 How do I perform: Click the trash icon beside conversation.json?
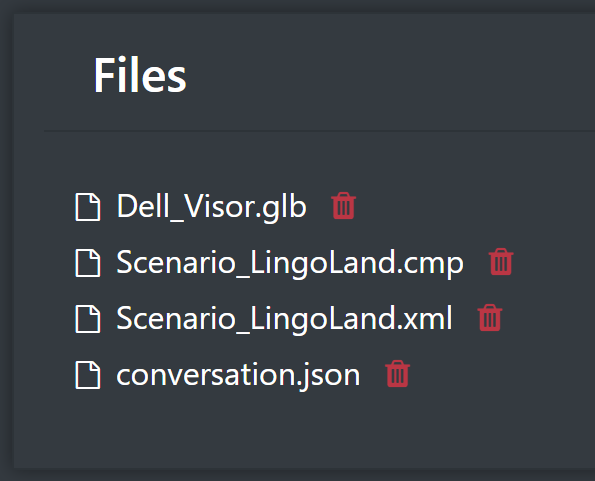coord(397,374)
